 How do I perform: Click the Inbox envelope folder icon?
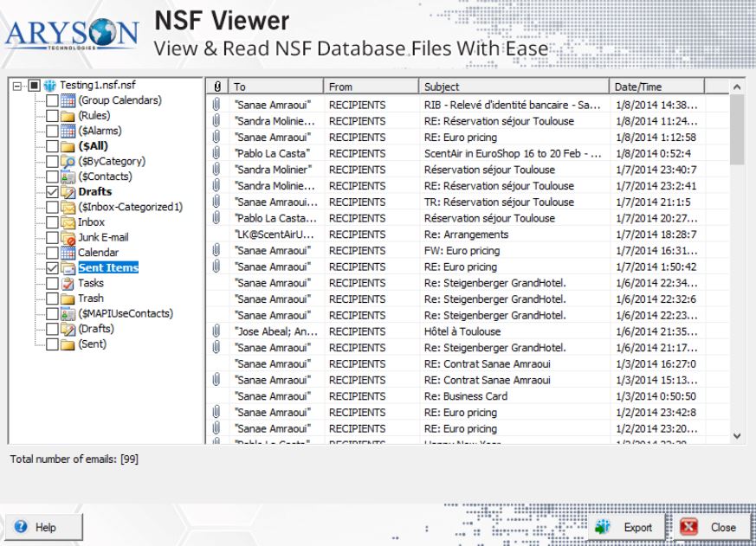tap(68, 222)
